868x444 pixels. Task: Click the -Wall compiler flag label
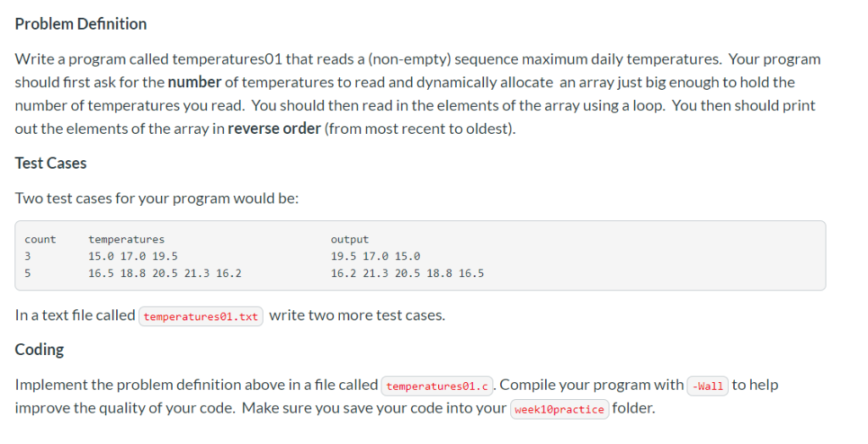708,386
